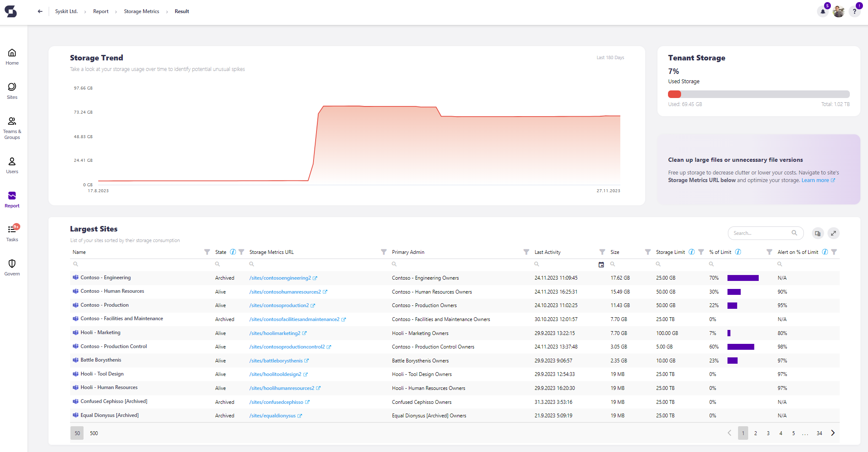Open the Alert on % of Limit filter
This screenshot has height=452, width=868.
(834, 252)
